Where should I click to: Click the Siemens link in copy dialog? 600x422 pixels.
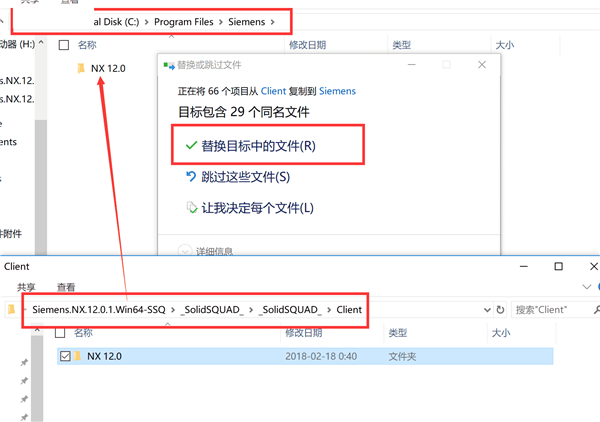pos(337,91)
